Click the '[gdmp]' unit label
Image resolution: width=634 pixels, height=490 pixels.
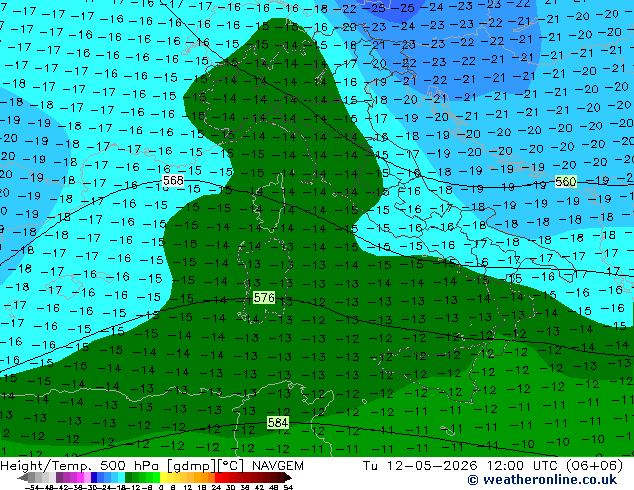193,466
